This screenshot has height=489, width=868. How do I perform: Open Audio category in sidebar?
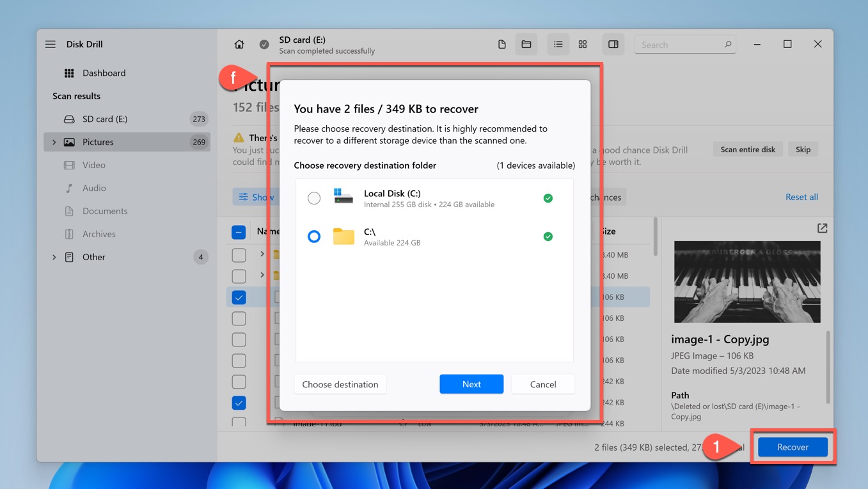click(127, 188)
